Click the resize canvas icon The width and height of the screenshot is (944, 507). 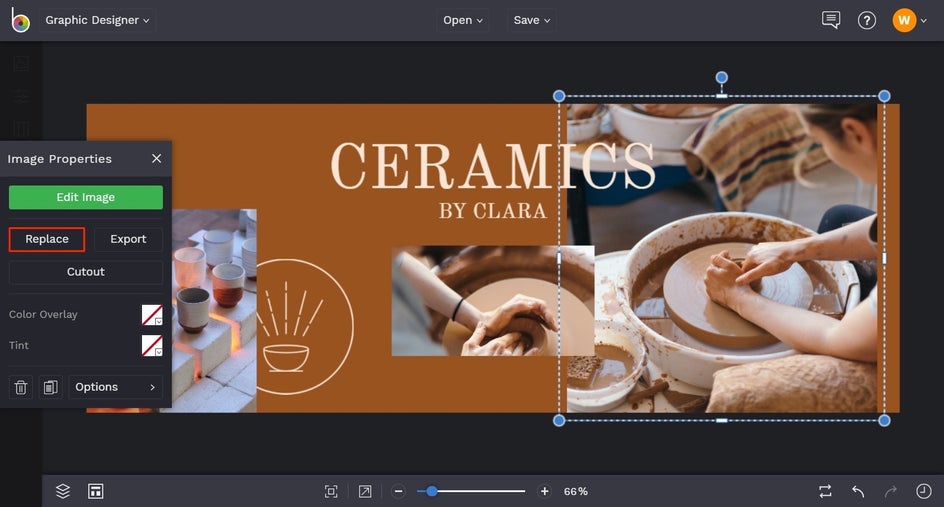[365, 491]
